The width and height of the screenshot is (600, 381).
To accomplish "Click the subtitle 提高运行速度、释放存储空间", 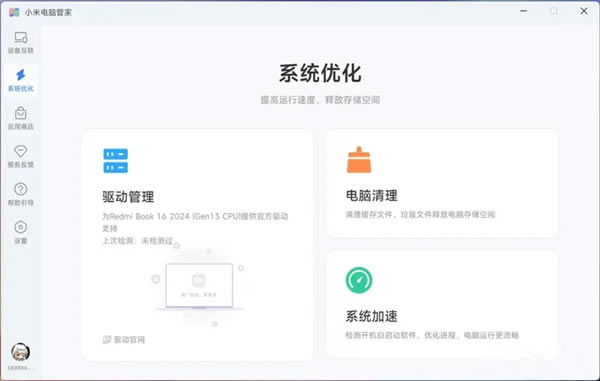I will click(x=320, y=100).
